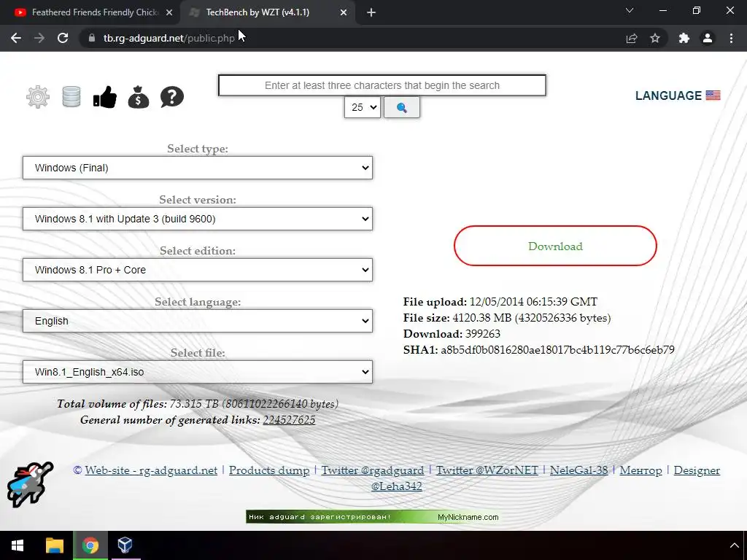The width and height of the screenshot is (747, 560).
Task: Open the Chrome profile icon
Action: (708, 38)
